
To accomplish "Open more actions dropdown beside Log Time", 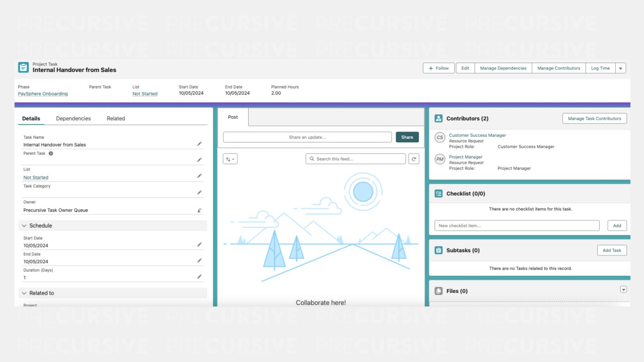I will (620, 68).
